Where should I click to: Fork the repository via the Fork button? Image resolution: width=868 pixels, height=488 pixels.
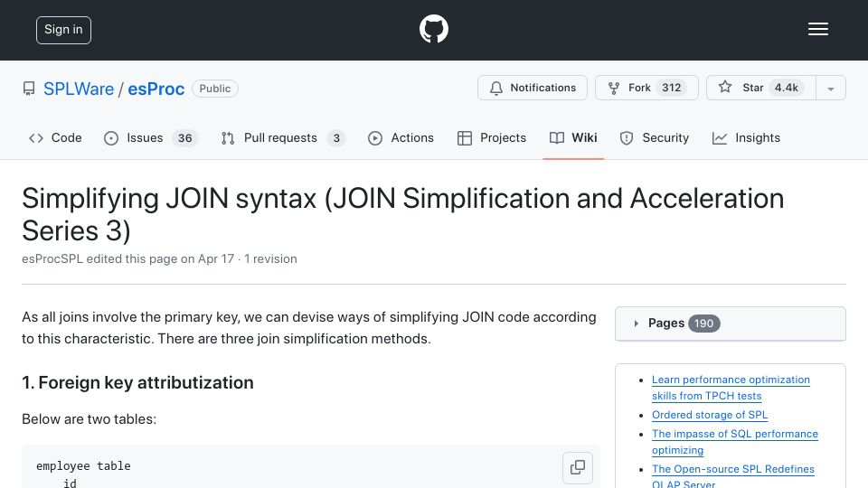click(646, 88)
